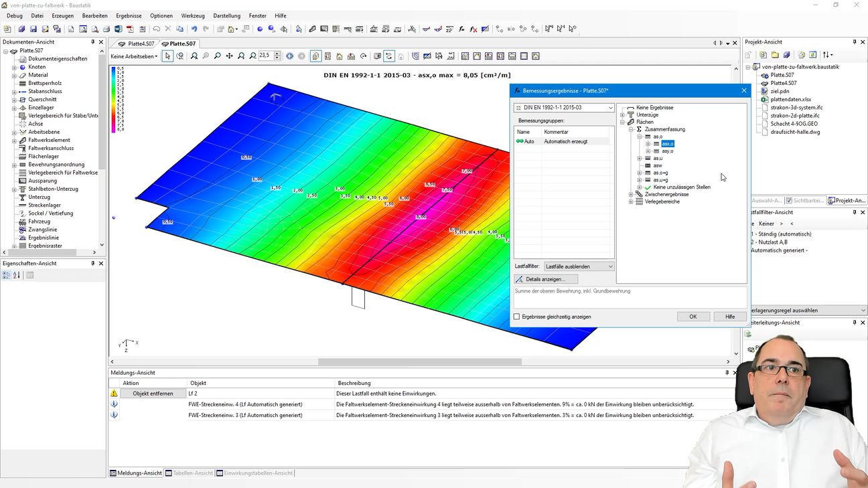Enable 'Ergebnisse gleichzeitig anzeigen' checkbox
Screen dimensions: 868x488
[x=516, y=317]
